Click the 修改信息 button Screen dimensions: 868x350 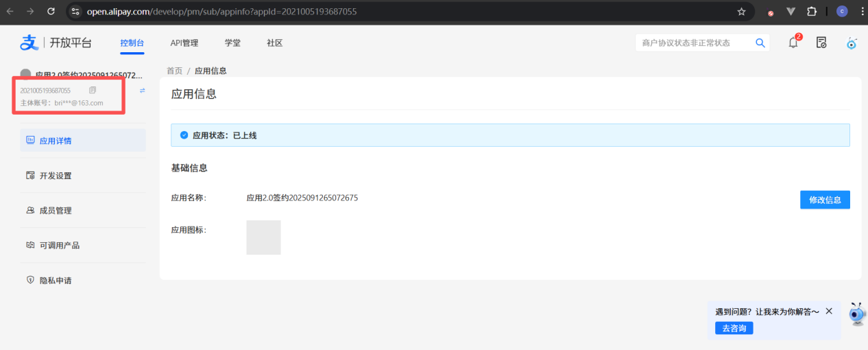pyautogui.click(x=825, y=200)
